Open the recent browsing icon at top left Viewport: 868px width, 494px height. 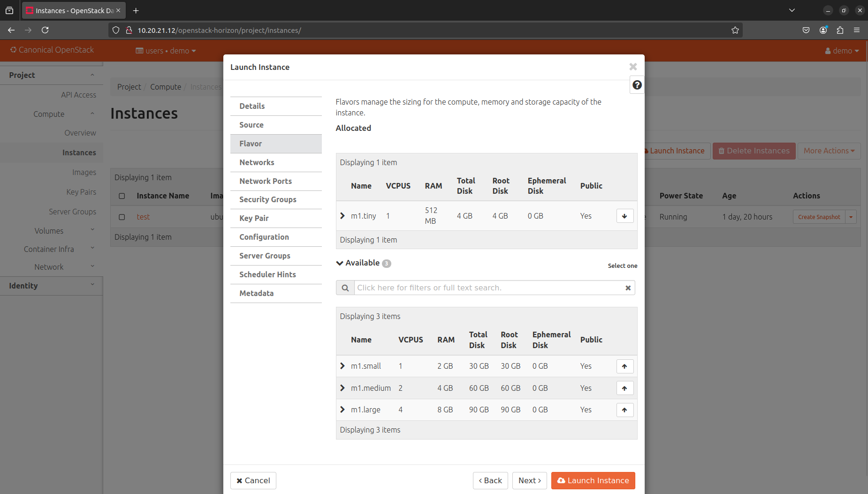(9, 10)
